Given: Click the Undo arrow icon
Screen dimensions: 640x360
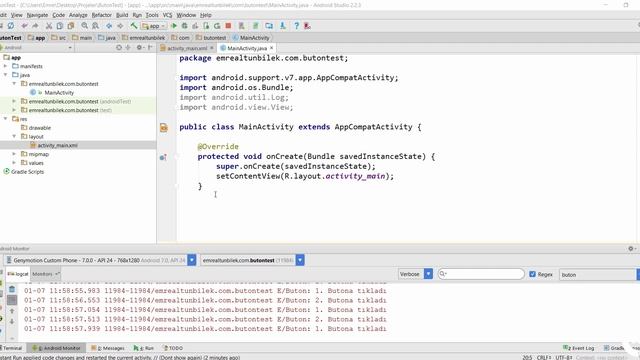Looking at the screenshot, I should coord(24,26).
